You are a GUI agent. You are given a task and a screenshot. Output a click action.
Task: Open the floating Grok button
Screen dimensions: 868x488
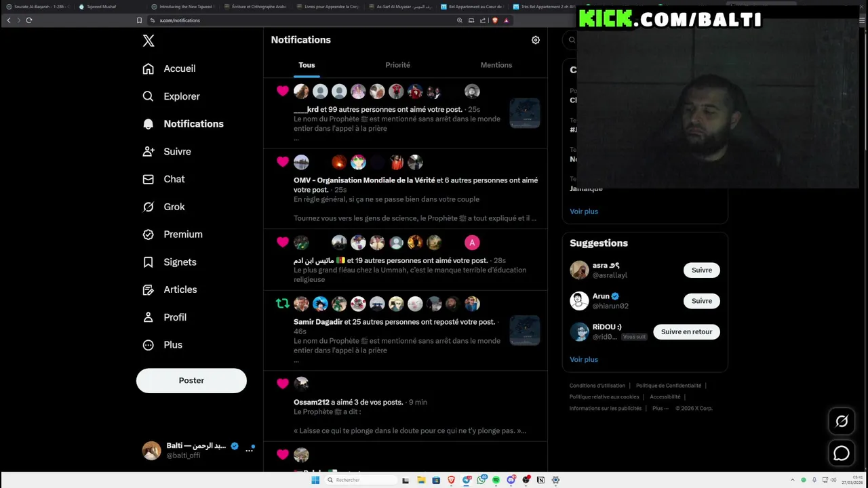[842, 421]
